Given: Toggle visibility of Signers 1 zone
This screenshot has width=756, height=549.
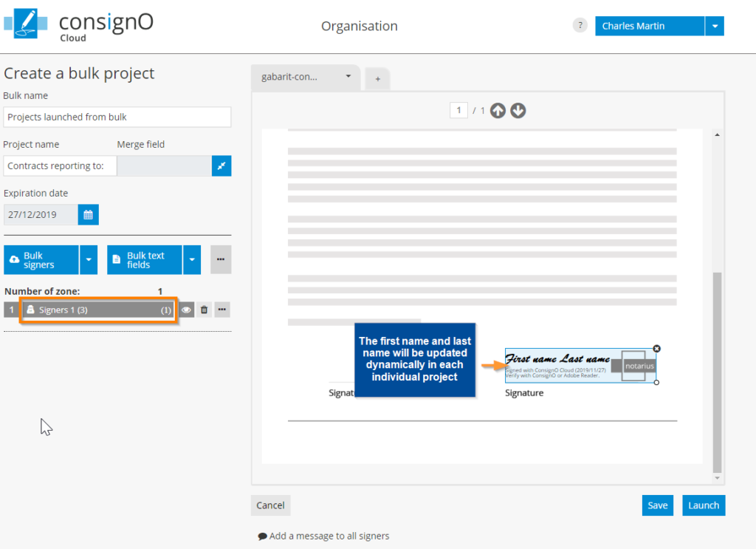Looking at the screenshot, I should pyautogui.click(x=187, y=310).
